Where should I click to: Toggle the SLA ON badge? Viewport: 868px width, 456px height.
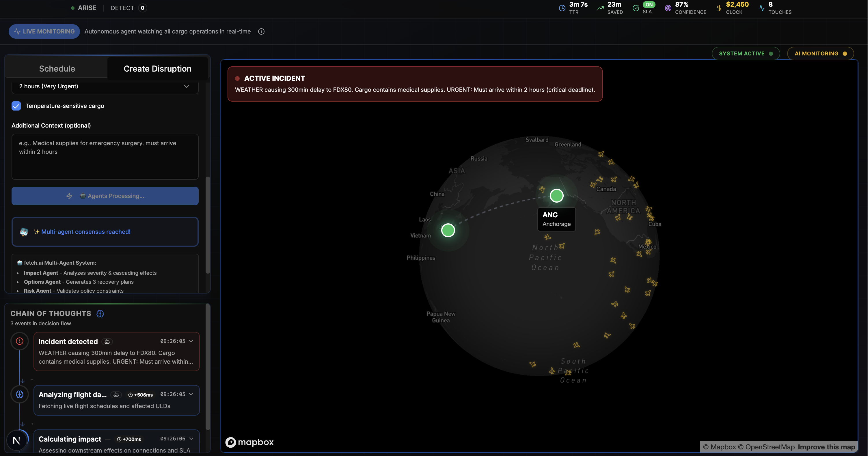(649, 5)
